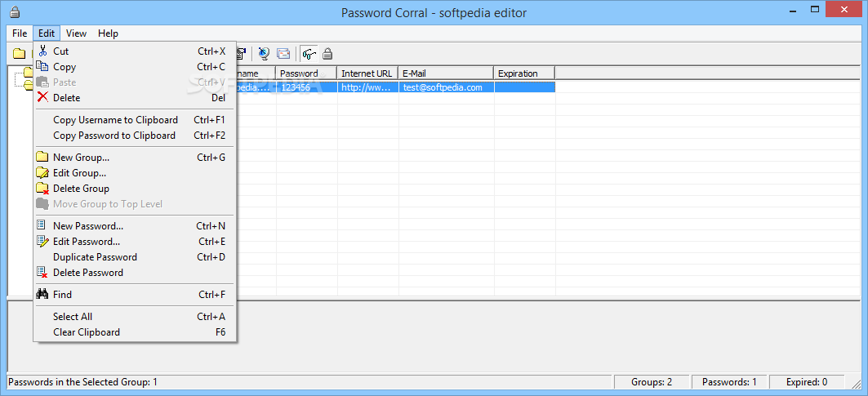The image size is (868, 396).
Task: Sort by the Expiration column header
Action: (x=525, y=73)
